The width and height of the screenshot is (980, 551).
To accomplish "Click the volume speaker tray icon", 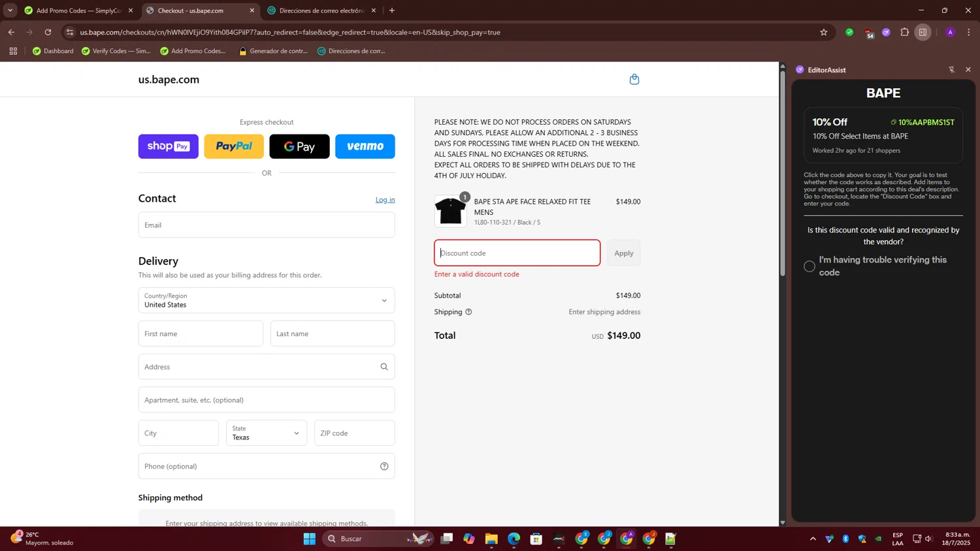I will pyautogui.click(x=928, y=539).
